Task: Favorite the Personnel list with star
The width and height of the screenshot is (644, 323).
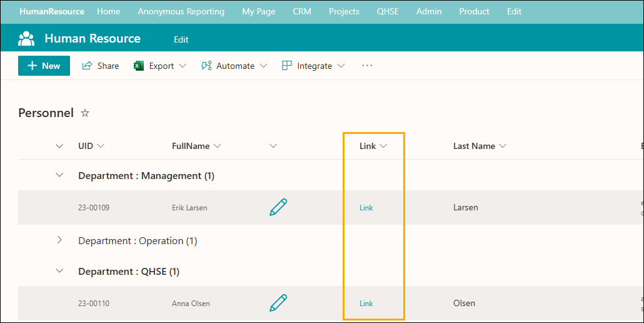Action: coord(85,113)
